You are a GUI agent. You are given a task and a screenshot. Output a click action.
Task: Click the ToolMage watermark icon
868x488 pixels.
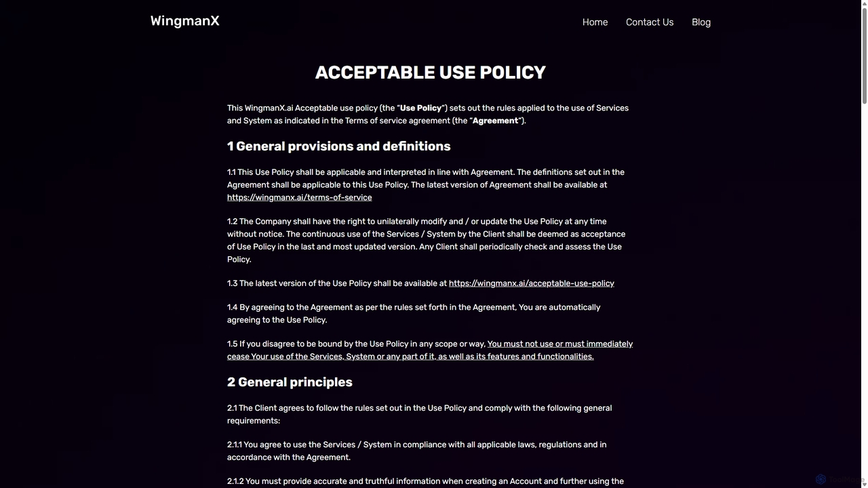click(821, 479)
